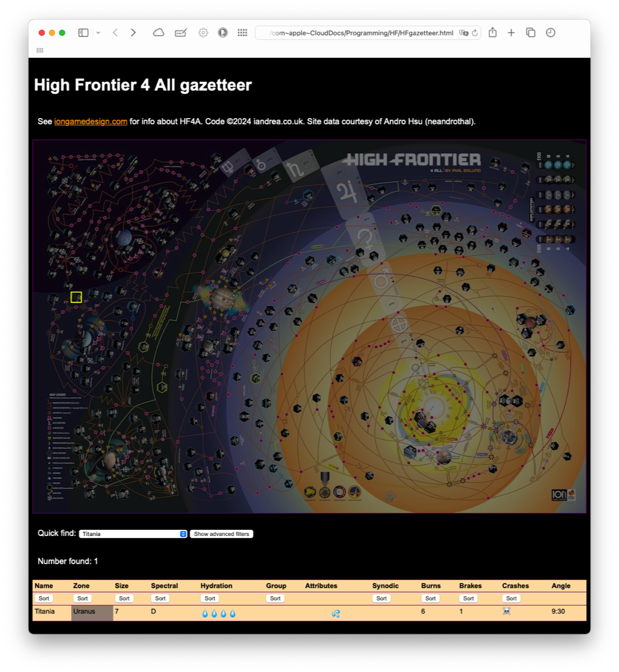Open the gear extension icon in toolbar
Screen dimensions: 619x672
(x=203, y=32)
